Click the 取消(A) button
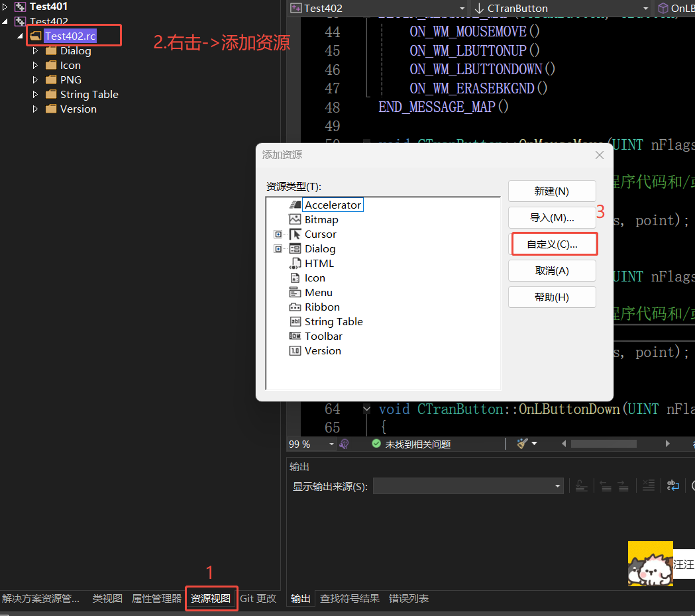 [x=552, y=270]
